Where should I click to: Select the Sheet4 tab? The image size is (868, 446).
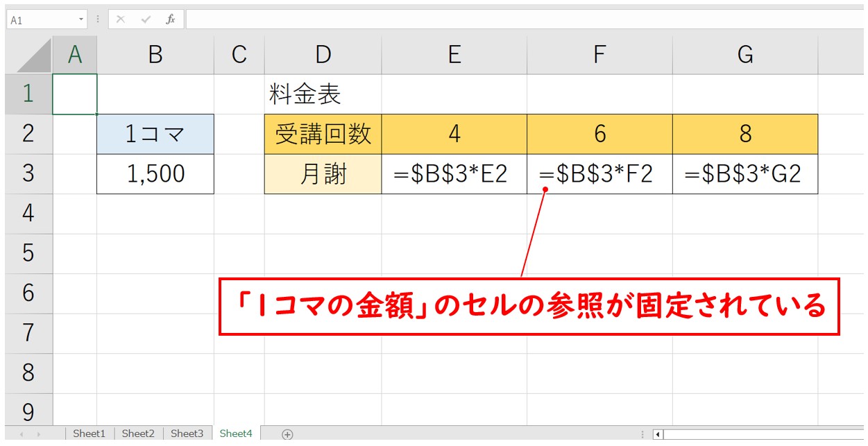pos(236,434)
